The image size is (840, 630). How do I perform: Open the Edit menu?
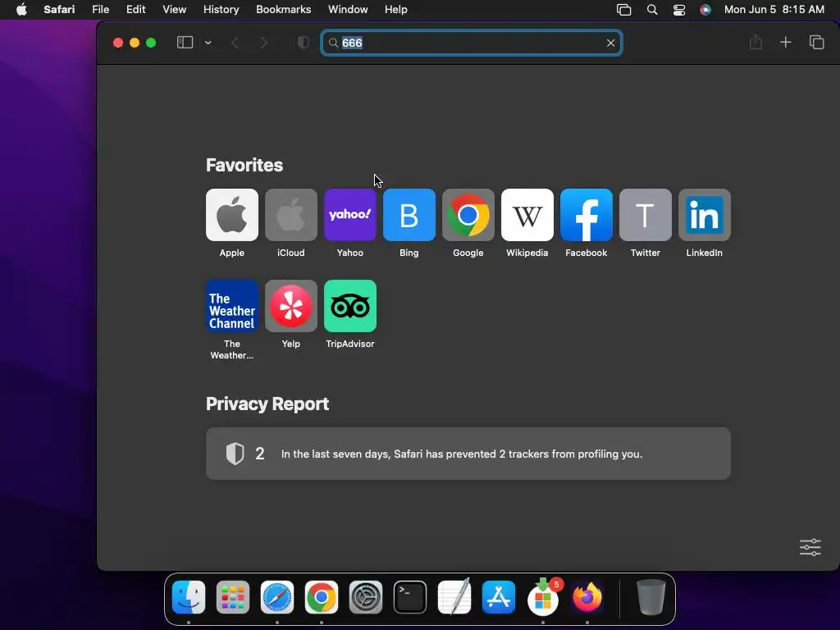pos(135,9)
